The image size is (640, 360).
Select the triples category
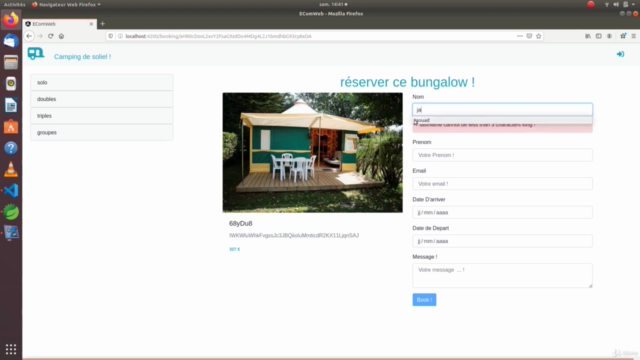tap(102, 116)
